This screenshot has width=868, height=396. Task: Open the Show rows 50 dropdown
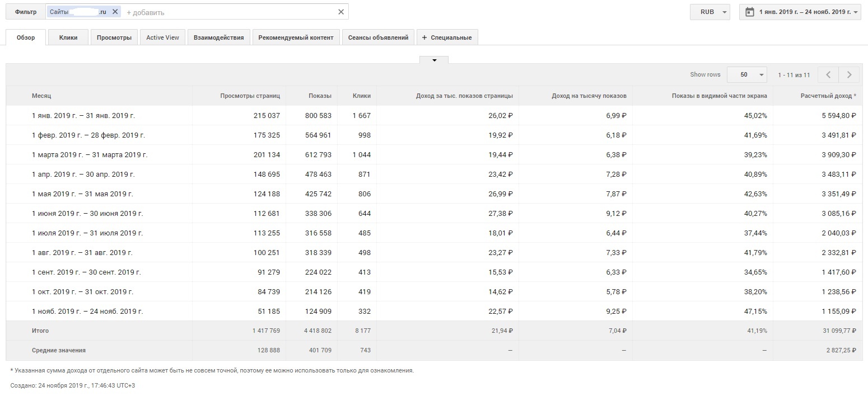tap(747, 75)
